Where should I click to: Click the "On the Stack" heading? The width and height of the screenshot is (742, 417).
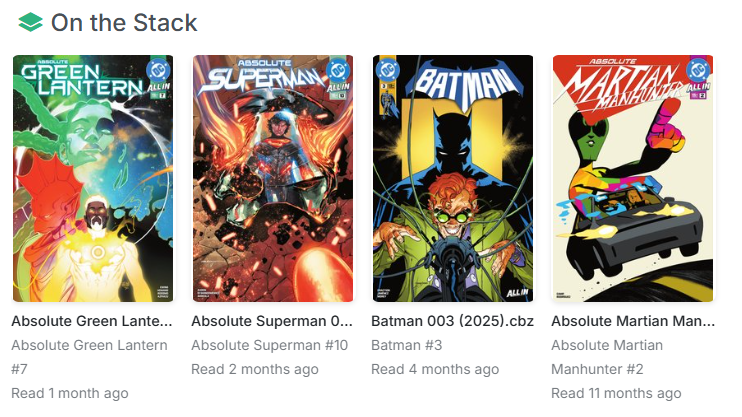pos(124,22)
